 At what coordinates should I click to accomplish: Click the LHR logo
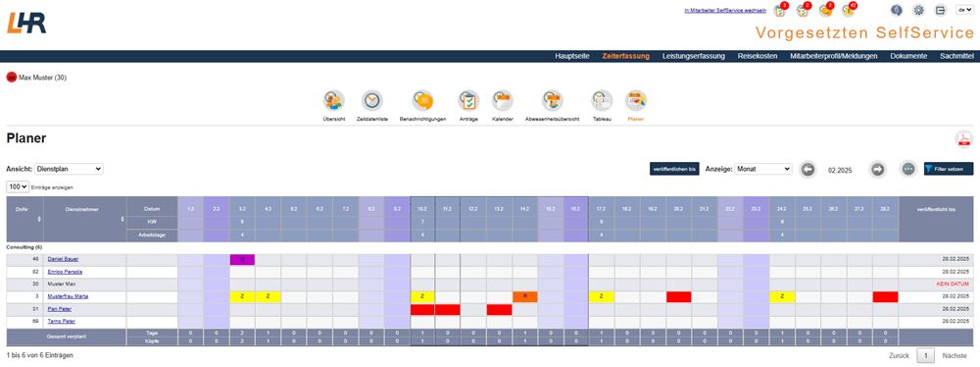click(x=26, y=23)
